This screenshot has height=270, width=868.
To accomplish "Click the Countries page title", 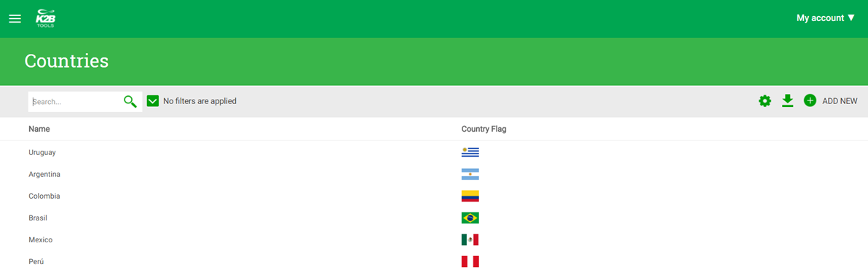I will click(x=66, y=61).
